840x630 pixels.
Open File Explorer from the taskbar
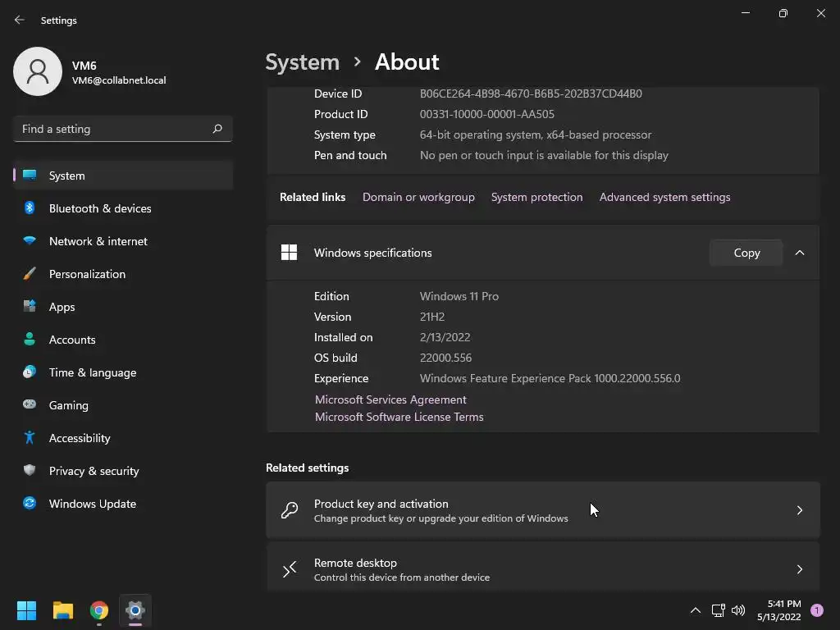62,610
